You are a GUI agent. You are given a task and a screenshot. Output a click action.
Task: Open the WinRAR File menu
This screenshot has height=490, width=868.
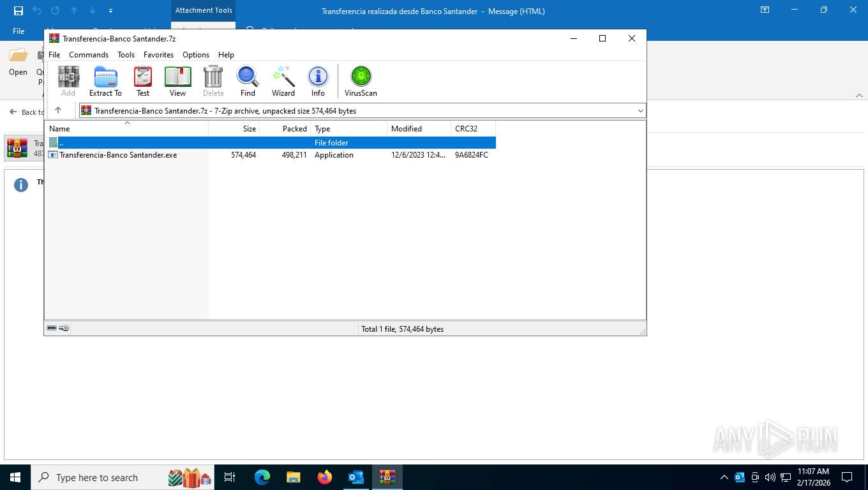54,55
